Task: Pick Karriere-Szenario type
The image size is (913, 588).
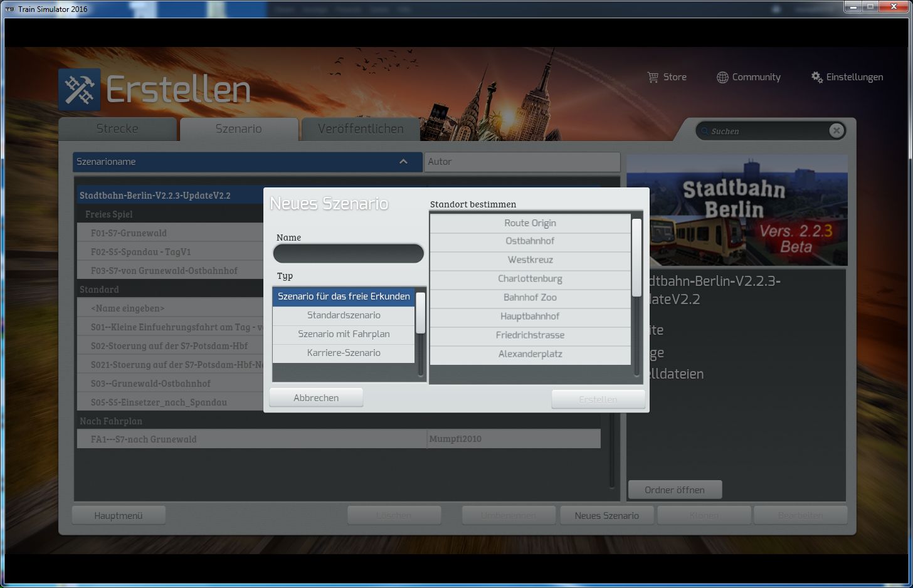Action: [x=344, y=353]
